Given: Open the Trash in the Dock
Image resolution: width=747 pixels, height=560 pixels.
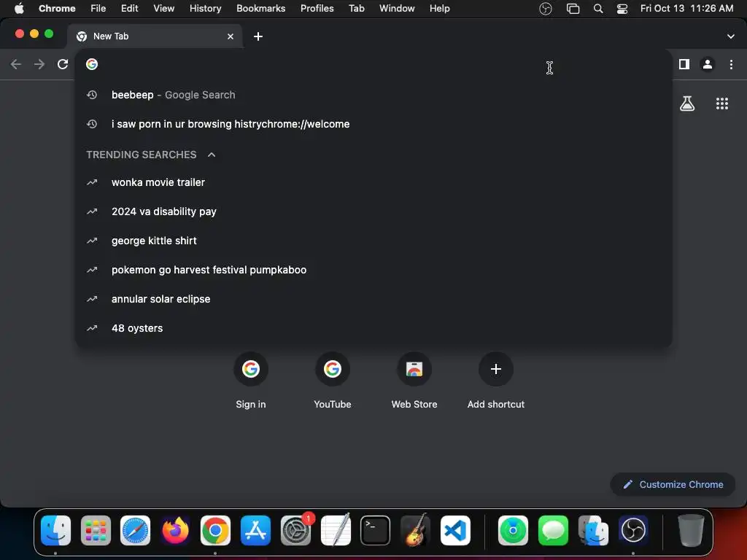Looking at the screenshot, I should tap(691, 530).
